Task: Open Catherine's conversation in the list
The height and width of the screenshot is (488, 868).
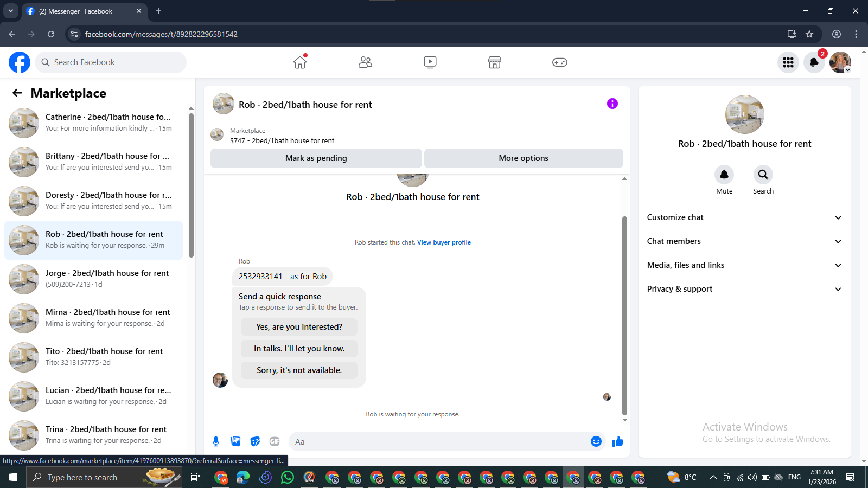Action: point(93,123)
